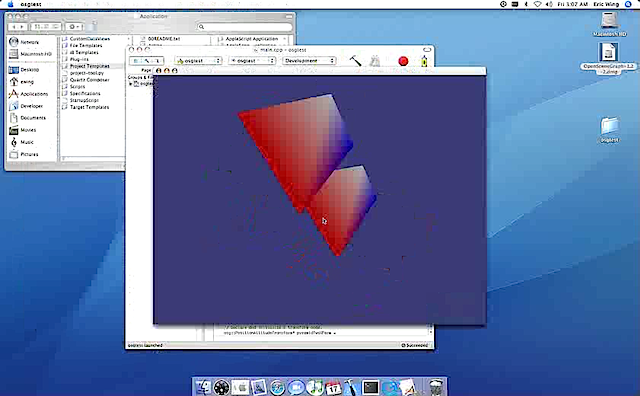Screen dimensions: 640x396
Task: Open the Apple menu
Action: point(11,4)
